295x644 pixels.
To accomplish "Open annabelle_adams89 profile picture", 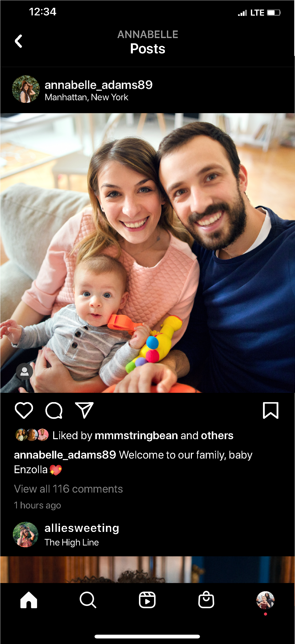I will pos(26,89).
